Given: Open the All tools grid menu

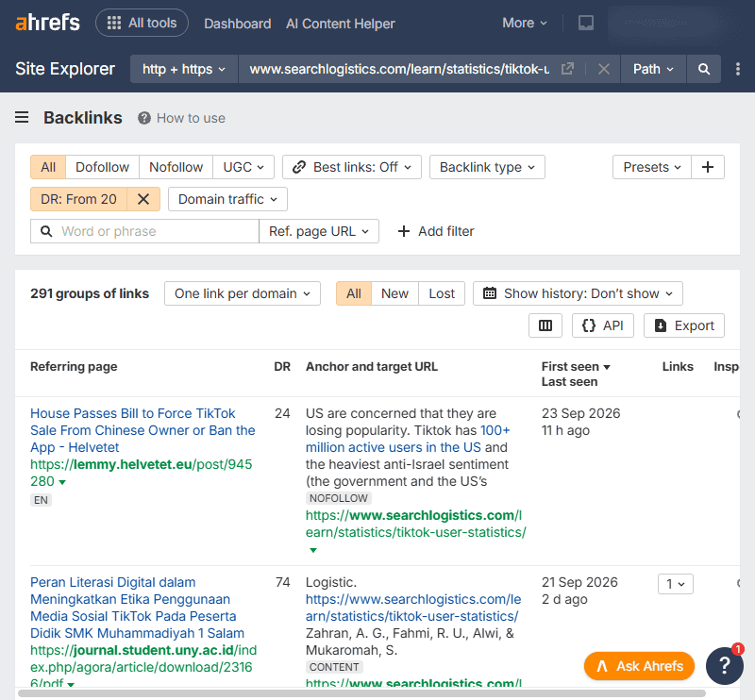Looking at the screenshot, I should coord(143,23).
